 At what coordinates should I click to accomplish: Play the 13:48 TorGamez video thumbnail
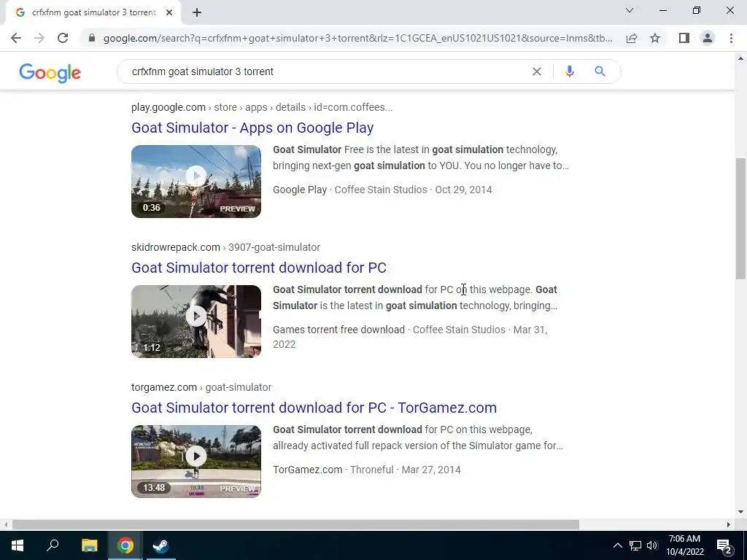coord(196,462)
